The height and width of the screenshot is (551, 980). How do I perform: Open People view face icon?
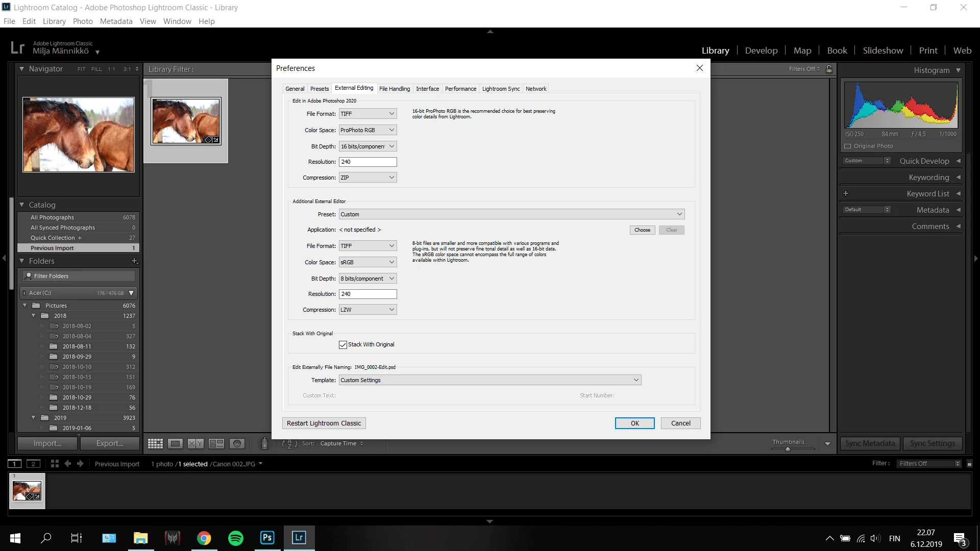point(237,443)
